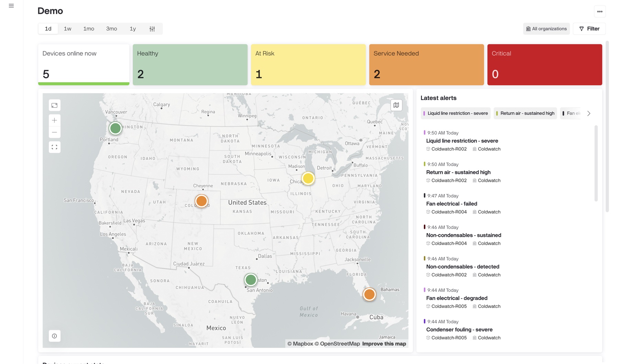Image resolution: width=619 pixels, height=364 pixels.
Task: Open the Fan electrical - degraded alert
Action: [x=457, y=298]
